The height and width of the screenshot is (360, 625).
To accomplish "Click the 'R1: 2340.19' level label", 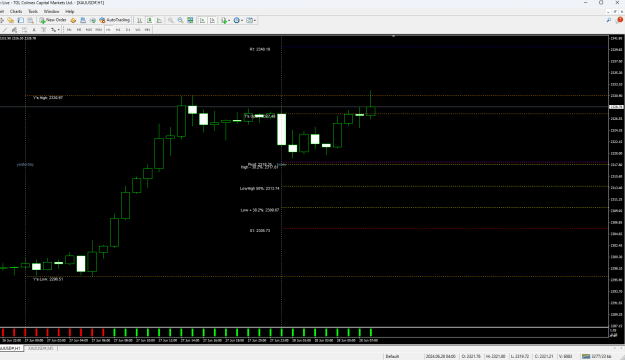I will [260, 49].
